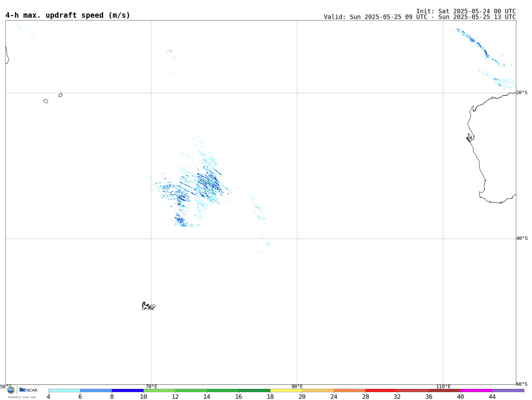Click the light blue 6–8 color swatch

pyautogui.click(x=96, y=390)
